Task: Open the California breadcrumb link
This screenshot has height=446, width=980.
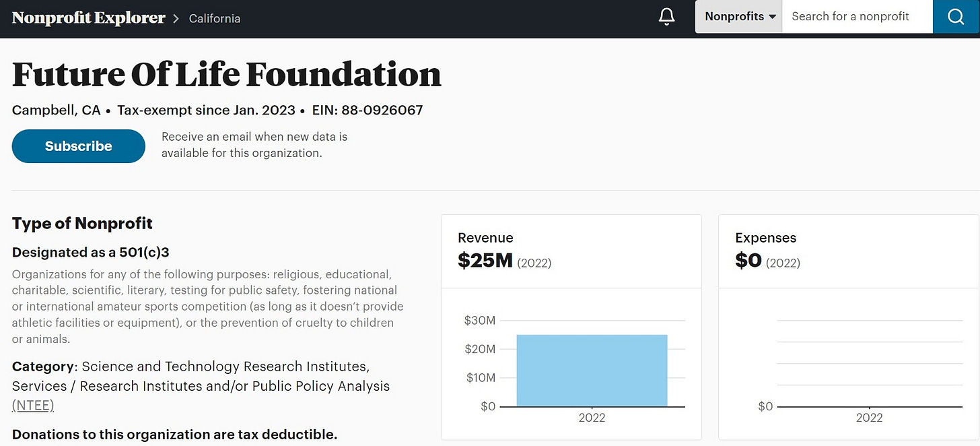Action: coord(215,18)
